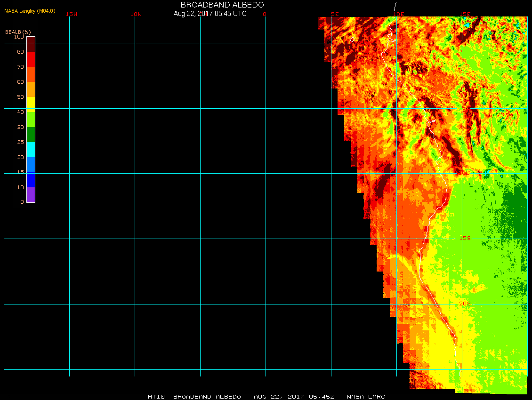Select the 10W longitude label
The height and width of the screenshot is (400, 532).
point(136,14)
